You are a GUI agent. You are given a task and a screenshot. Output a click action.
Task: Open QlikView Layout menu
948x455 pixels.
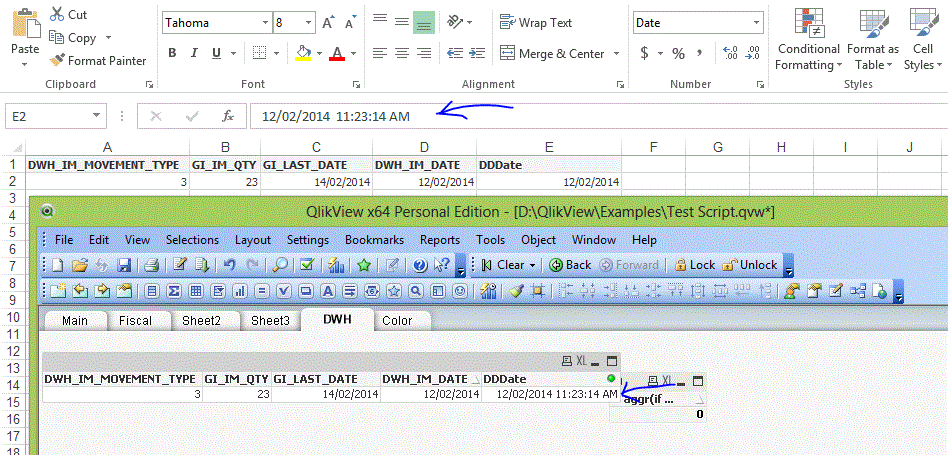253,240
